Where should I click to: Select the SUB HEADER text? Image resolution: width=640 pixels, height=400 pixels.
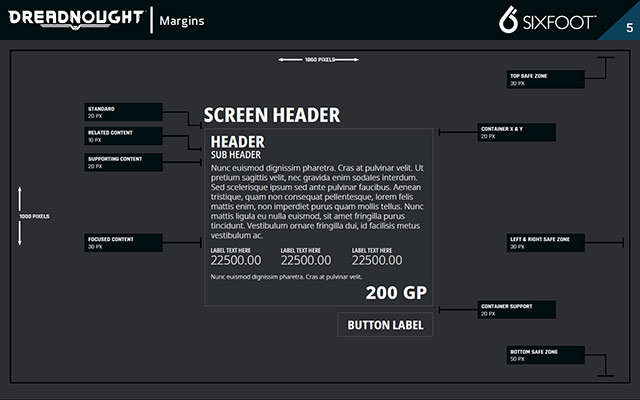point(236,156)
